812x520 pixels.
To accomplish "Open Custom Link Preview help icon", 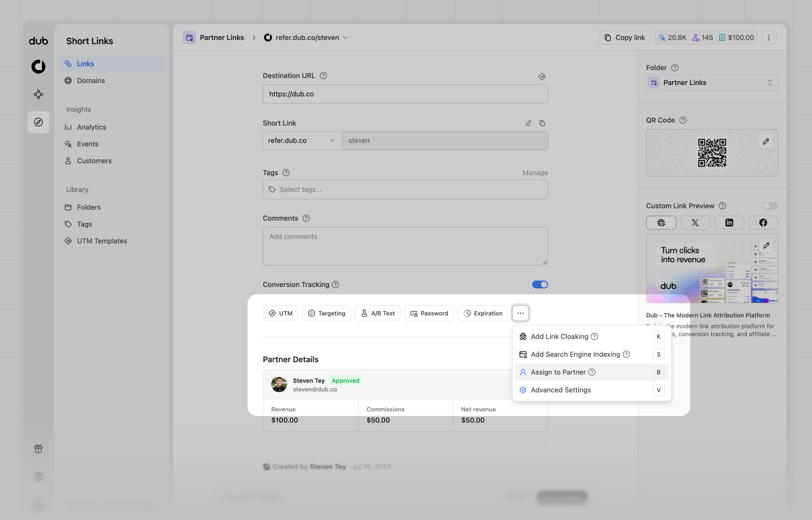I will [x=722, y=206].
